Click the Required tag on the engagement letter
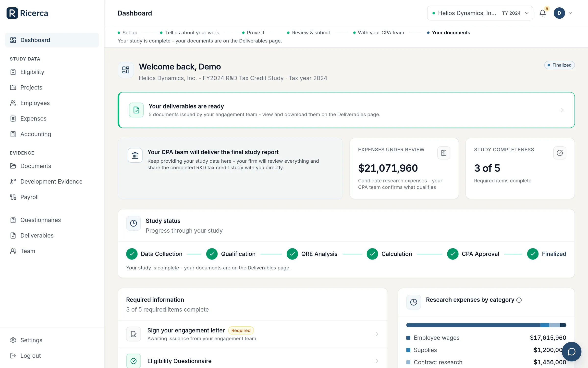588x368 pixels. [241, 330]
